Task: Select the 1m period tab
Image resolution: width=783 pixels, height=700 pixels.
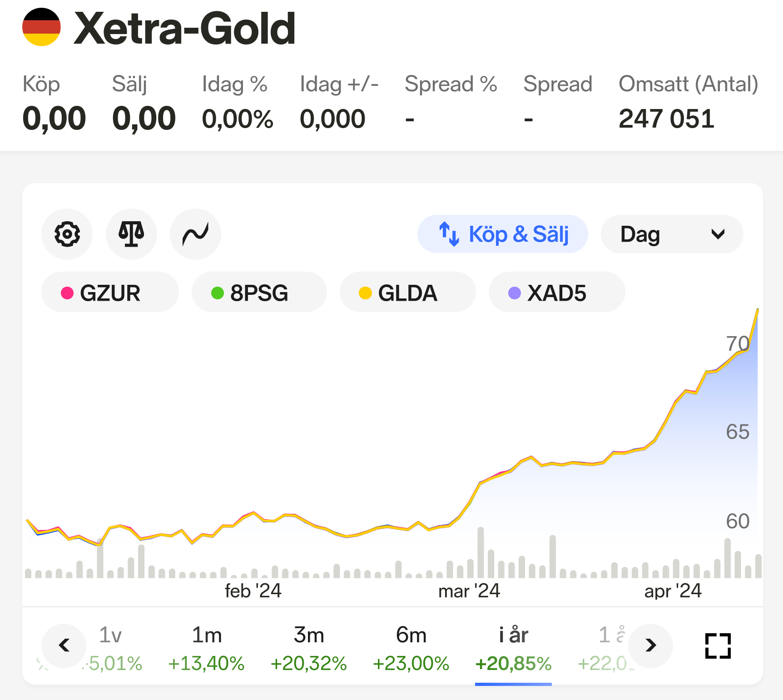Action: [x=206, y=649]
